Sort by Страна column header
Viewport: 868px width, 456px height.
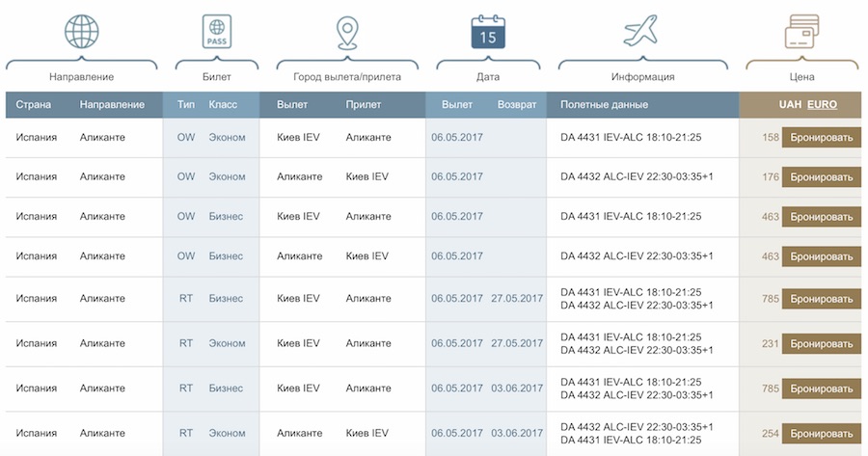(33, 104)
